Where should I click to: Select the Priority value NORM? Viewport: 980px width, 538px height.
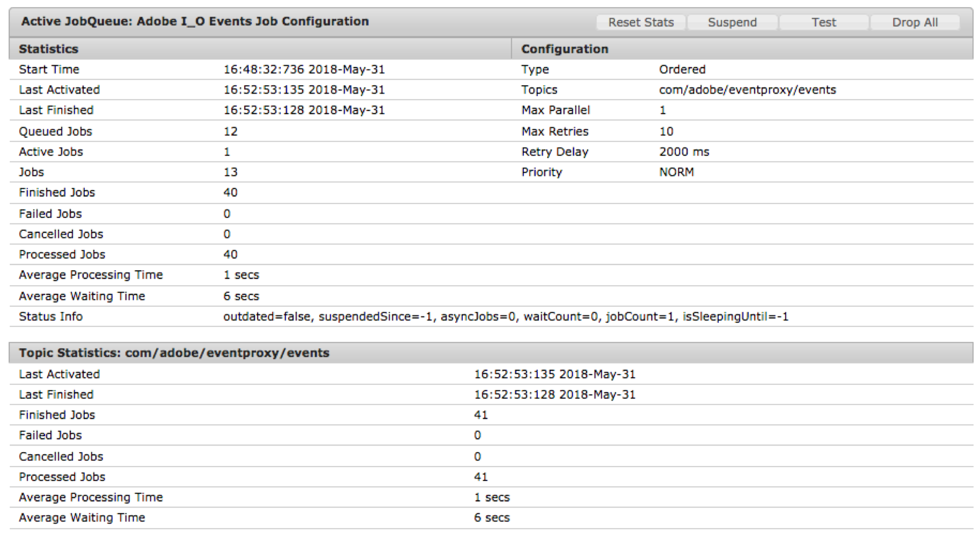pos(677,172)
